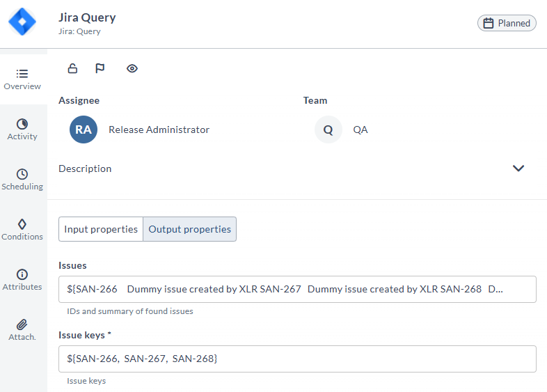Screen dimensions: 547x392
Task: Click the QA team name
Action: pos(360,130)
